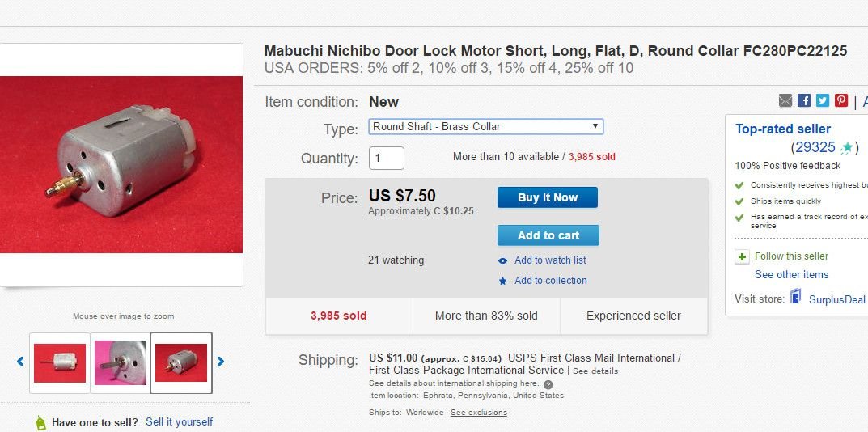Open the Type dropdown Round Shaft - Brass Collar
The width and height of the screenshot is (868, 432).
486,127
